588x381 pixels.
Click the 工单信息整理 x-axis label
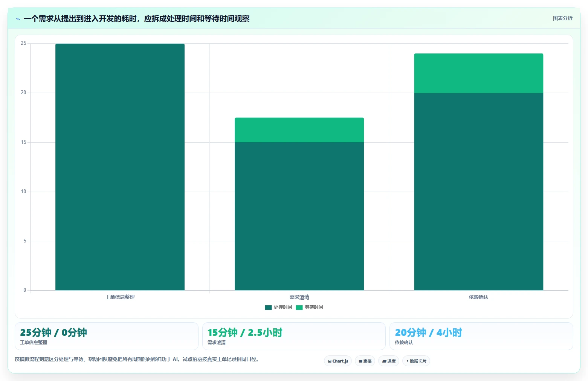(120, 297)
